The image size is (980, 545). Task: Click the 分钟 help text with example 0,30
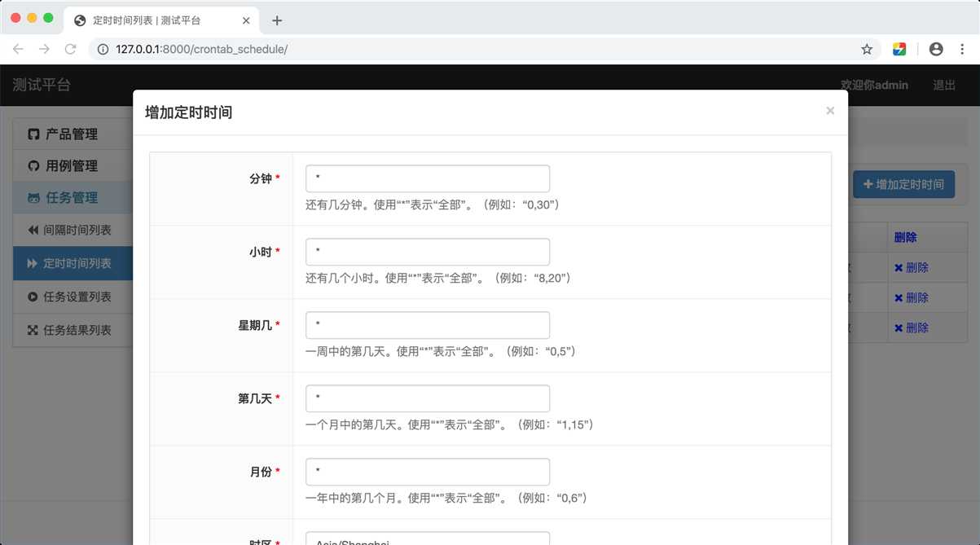pyautogui.click(x=433, y=204)
